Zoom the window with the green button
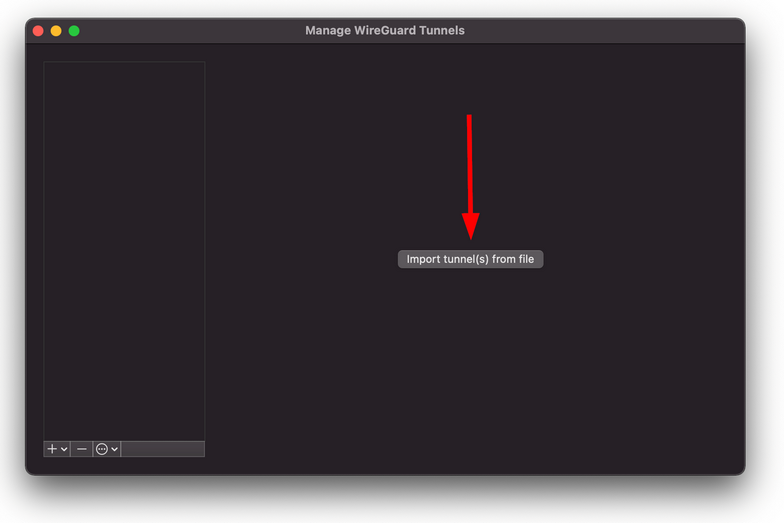Viewport: 784px width, 523px height. [x=74, y=31]
